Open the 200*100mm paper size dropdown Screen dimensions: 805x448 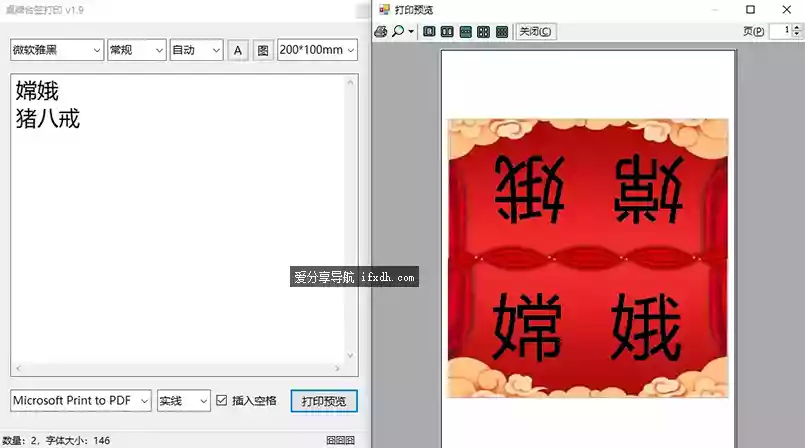(x=317, y=50)
